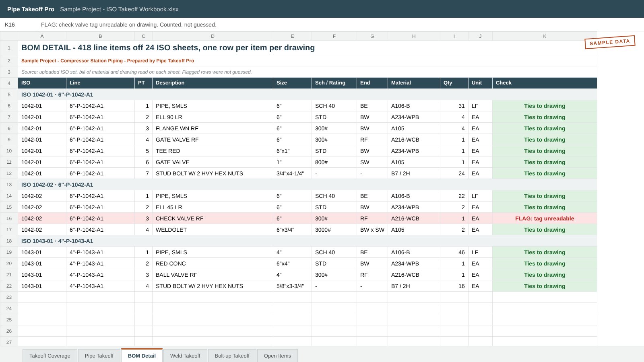Screen dimensions: 644x362
Task: Click the 6"x1" size cell
Action: click(x=292, y=151)
